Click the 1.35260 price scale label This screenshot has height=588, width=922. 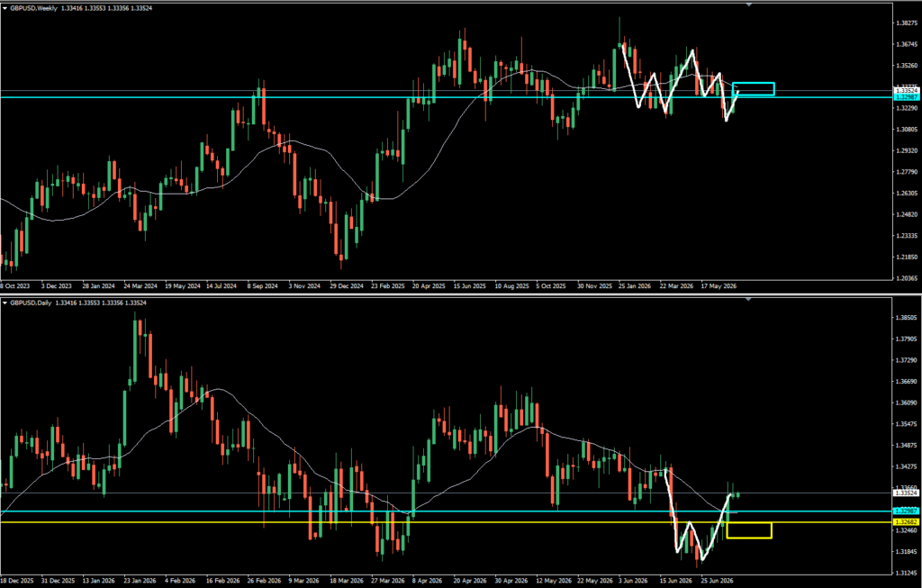[907, 66]
